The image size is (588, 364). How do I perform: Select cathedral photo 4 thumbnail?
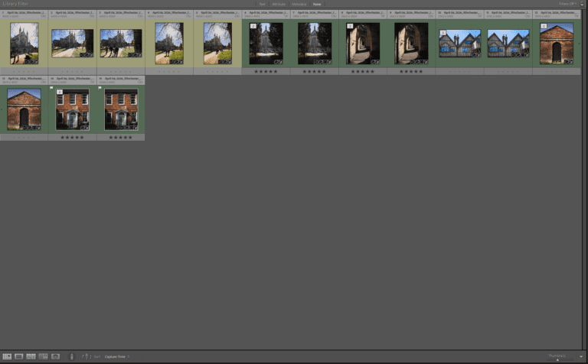click(169, 44)
